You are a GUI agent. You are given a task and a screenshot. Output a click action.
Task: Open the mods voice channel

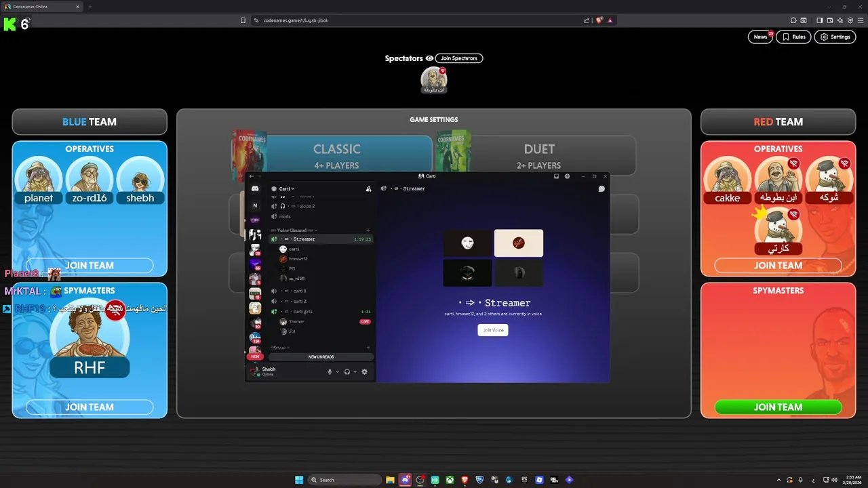pyautogui.click(x=321, y=217)
